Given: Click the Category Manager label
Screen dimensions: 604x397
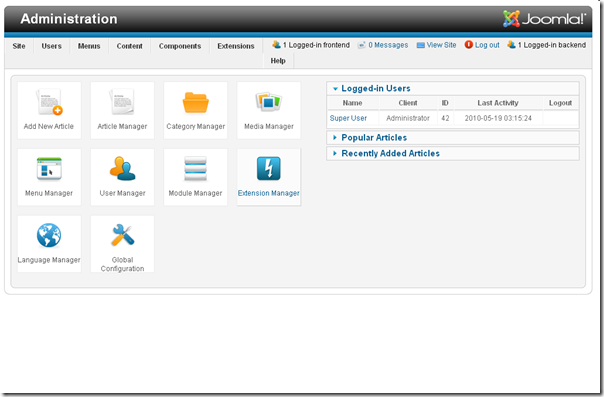Looking at the screenshot, I should tap(196, 126).
